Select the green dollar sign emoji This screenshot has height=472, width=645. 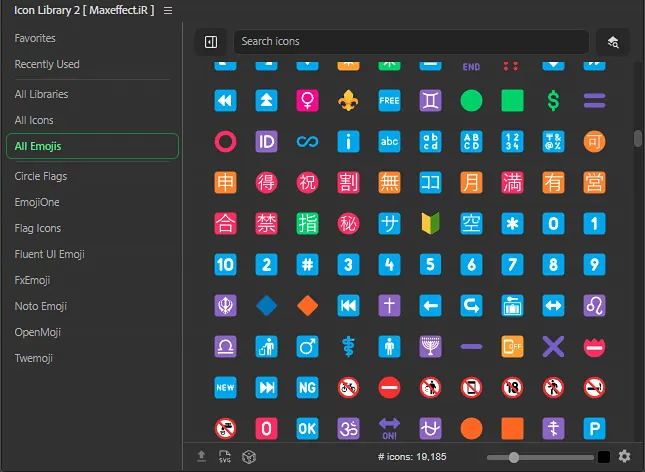(553, 100)
